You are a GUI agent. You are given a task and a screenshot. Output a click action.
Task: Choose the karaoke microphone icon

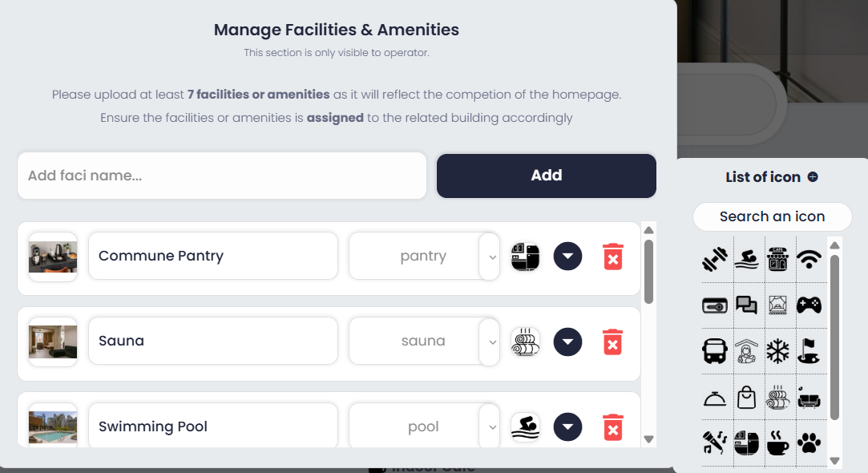(716, 442)
